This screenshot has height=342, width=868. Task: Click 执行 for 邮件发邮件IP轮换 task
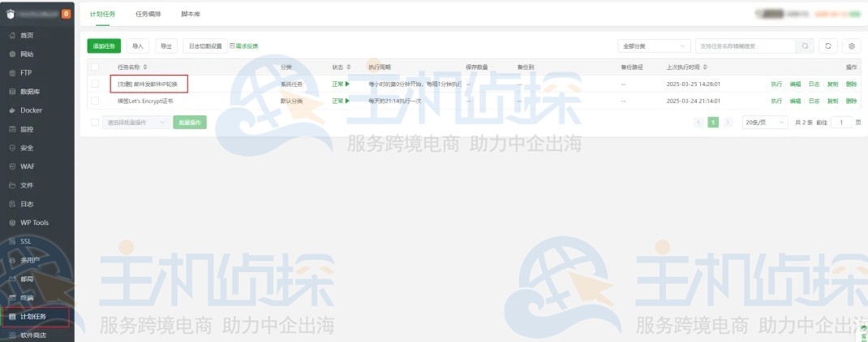(776, 84)
